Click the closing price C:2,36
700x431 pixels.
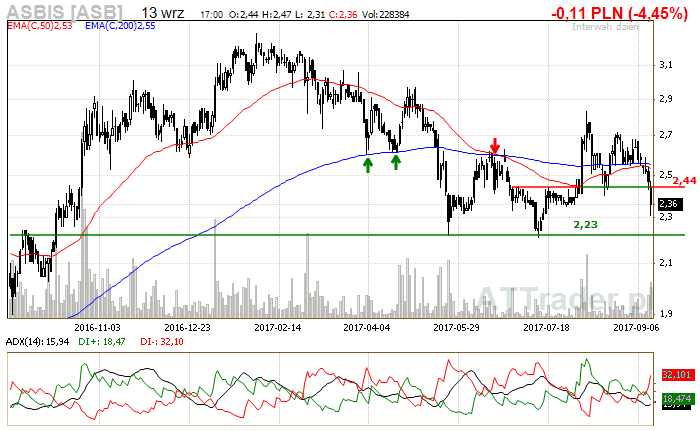[343, 15]
